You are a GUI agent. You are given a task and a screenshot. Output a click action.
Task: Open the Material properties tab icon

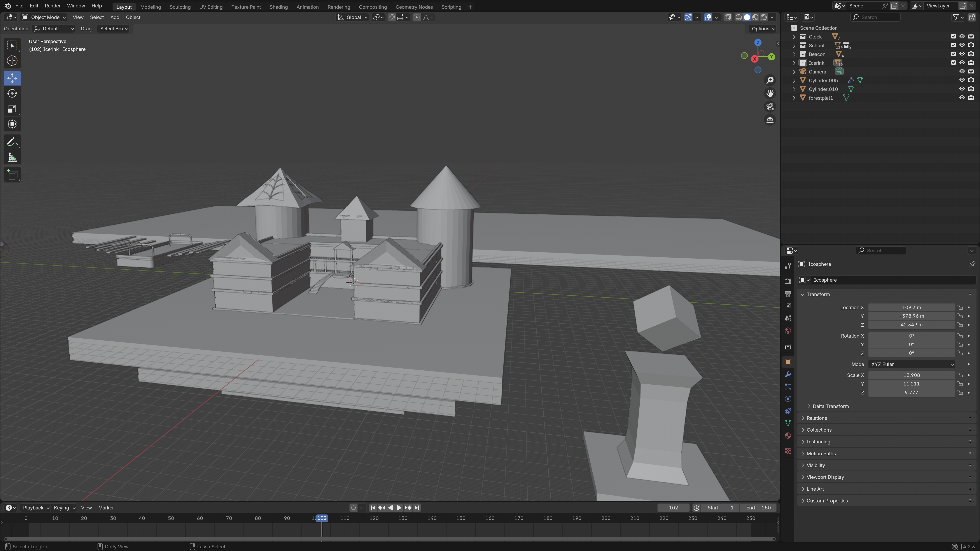tap(788, 436)
